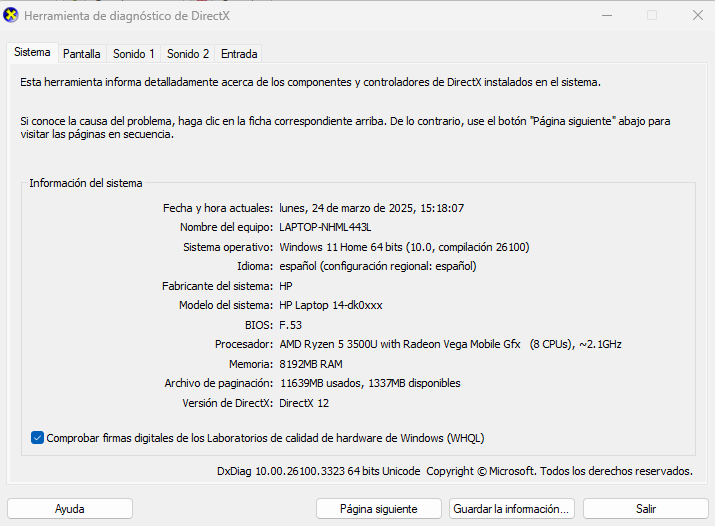Close the DirectX diagnostic window
This screenshot has width=715, height=526.
click(698, 15)
